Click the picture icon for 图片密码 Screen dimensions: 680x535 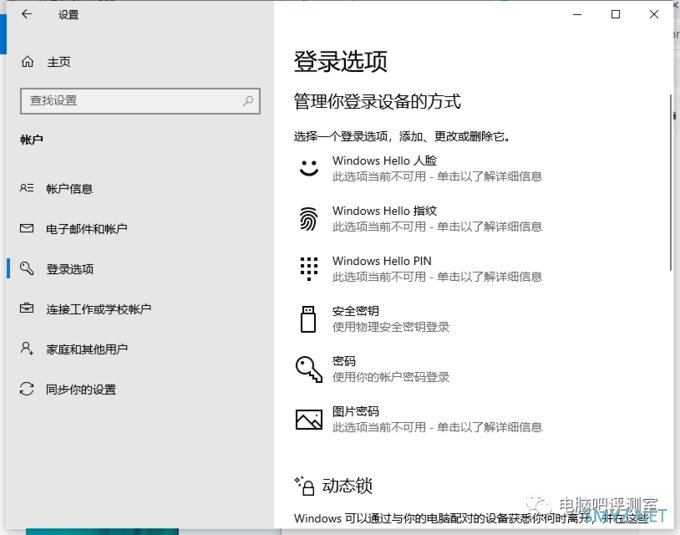[x=309, y=419]
